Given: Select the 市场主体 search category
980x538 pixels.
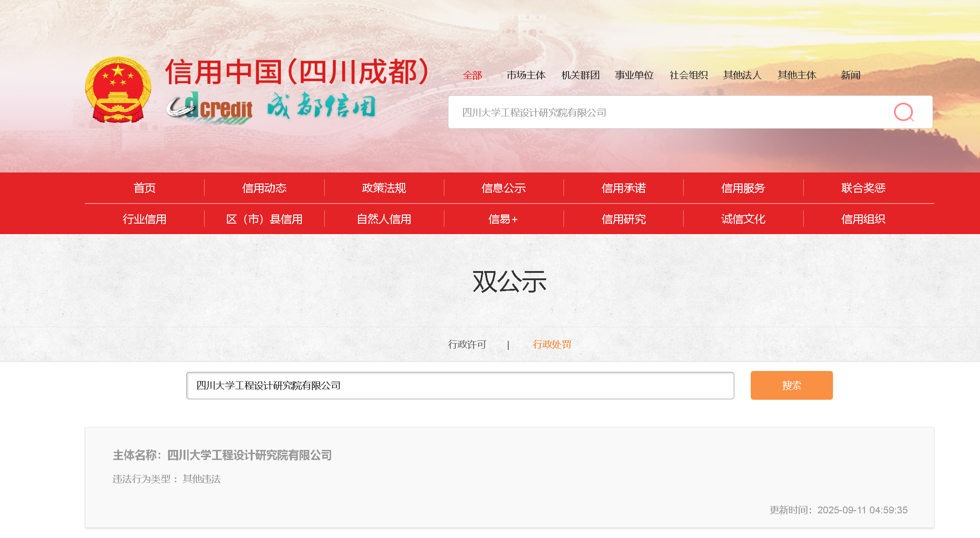Looking at the screenshot, I should point(526,75).
